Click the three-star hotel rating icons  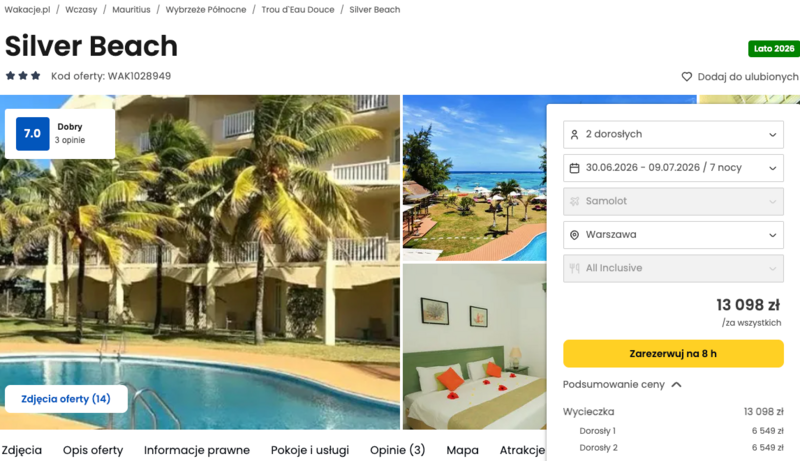pyautogui.click(x=23, y=76)
